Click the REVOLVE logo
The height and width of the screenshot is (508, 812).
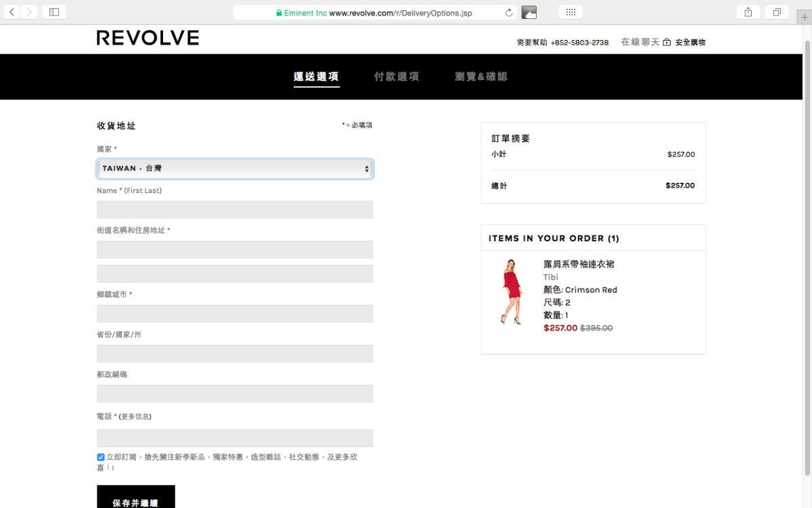tap(148, 38)
